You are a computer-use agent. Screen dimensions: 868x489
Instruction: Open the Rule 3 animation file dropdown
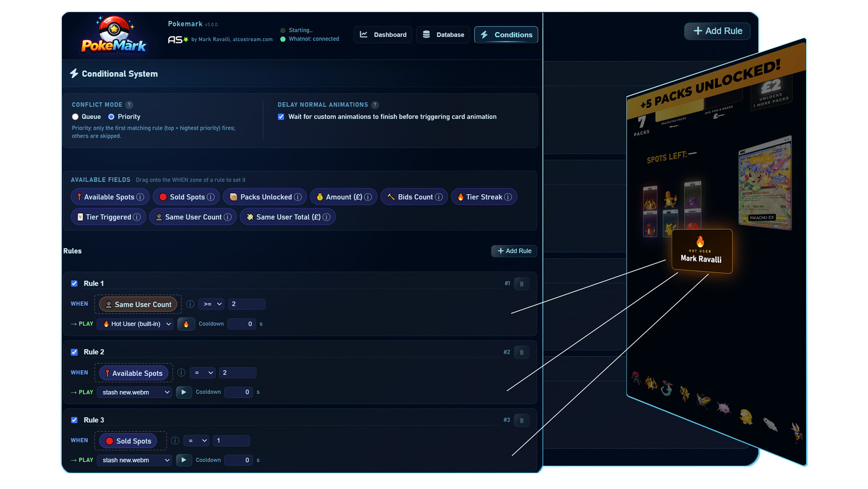tap(135, 460)
